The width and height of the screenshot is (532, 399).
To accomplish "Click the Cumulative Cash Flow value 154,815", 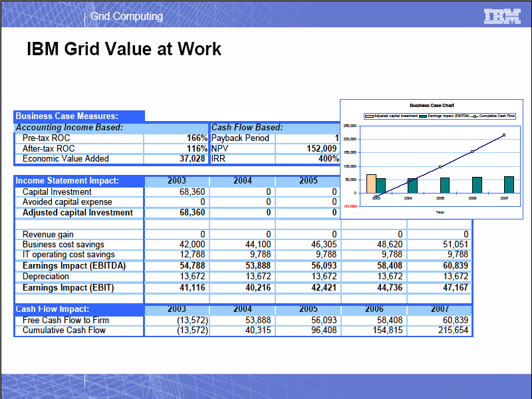I will click(x=388, y=331).
